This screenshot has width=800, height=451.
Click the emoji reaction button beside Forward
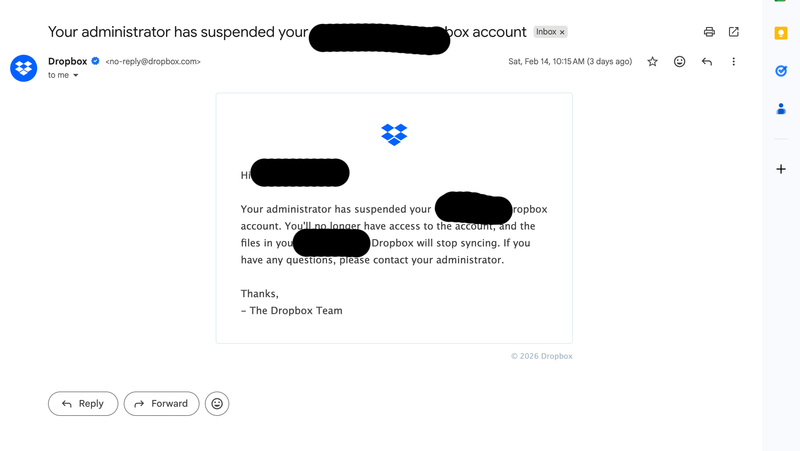[x=217, y=404]
